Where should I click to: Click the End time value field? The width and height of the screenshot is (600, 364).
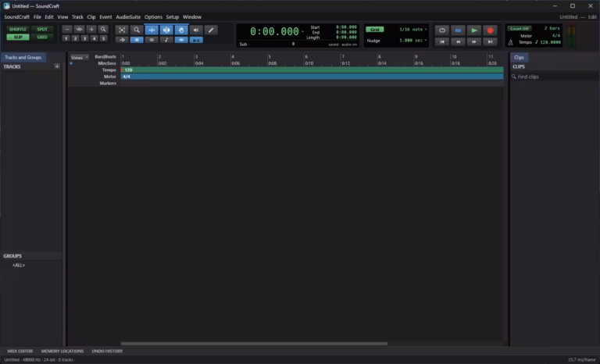point(346,32)
